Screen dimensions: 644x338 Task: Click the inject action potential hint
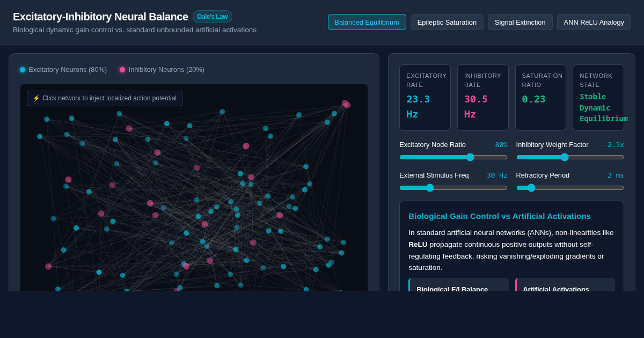coord(105,98)
